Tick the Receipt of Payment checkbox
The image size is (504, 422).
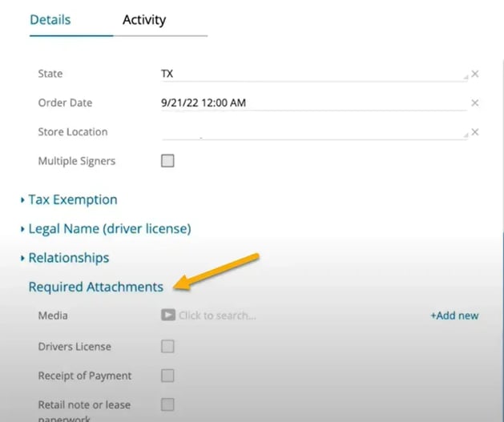(x=167, y=376)
